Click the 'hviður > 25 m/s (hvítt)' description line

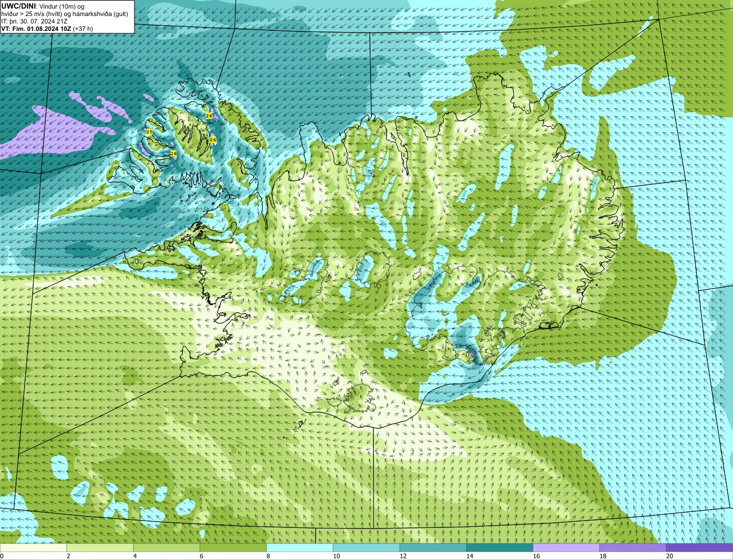(x=65, y=14)
